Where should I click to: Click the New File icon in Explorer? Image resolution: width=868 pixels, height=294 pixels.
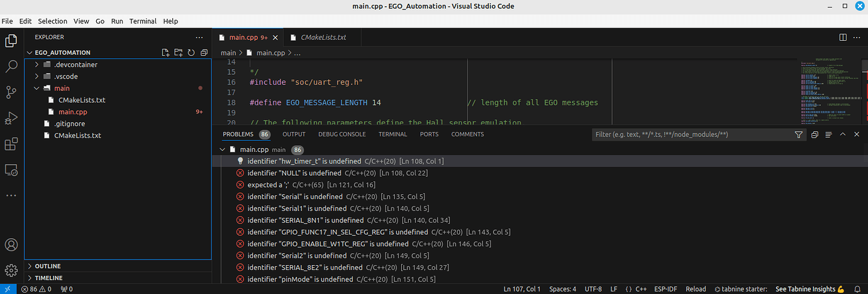tap(165, 53)
